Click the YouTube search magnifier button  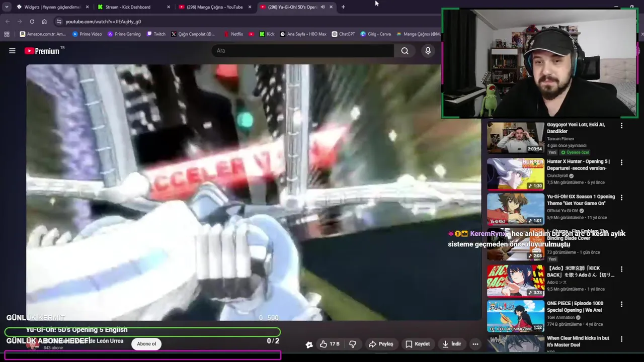click(405, 51)
